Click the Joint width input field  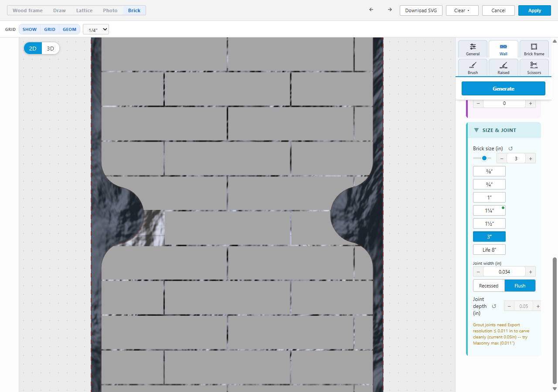click(504, 272)
